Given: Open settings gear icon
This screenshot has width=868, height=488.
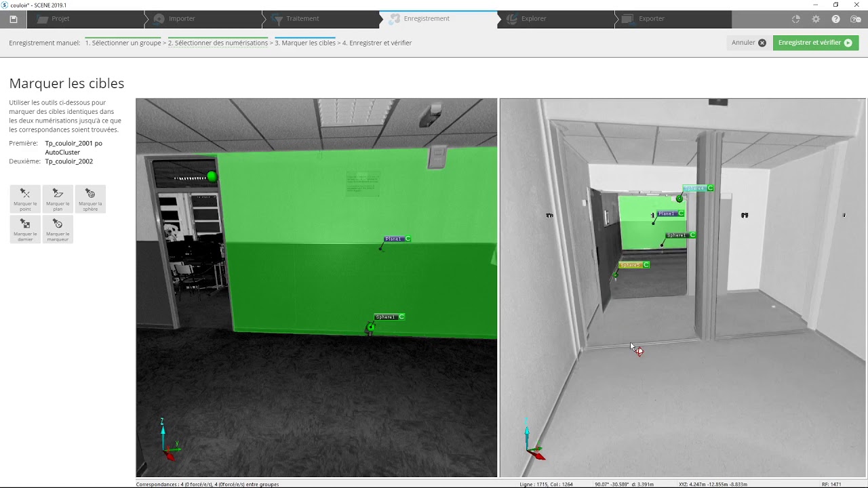Looking at the screenshot, I should click(x=816, y=19).
